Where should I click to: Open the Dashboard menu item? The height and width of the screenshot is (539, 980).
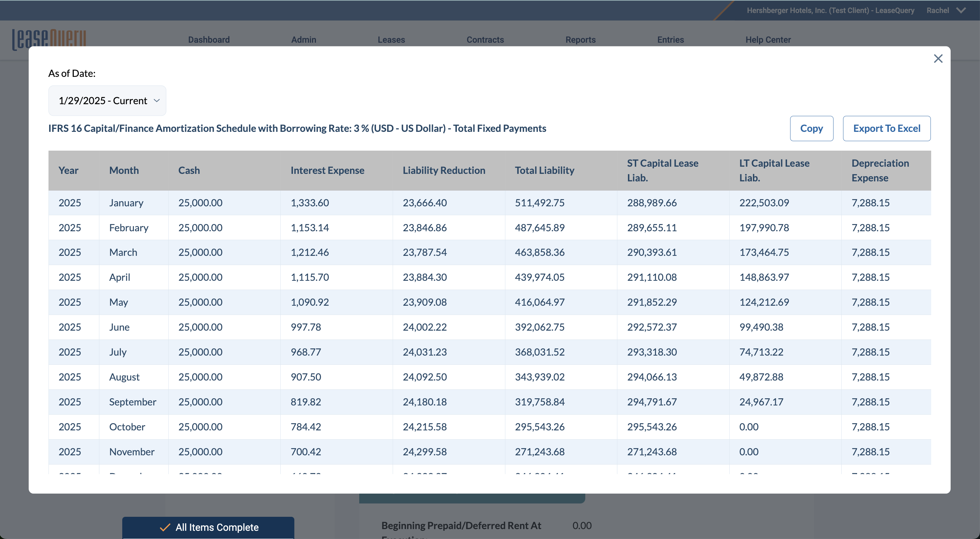coord(209,40)
